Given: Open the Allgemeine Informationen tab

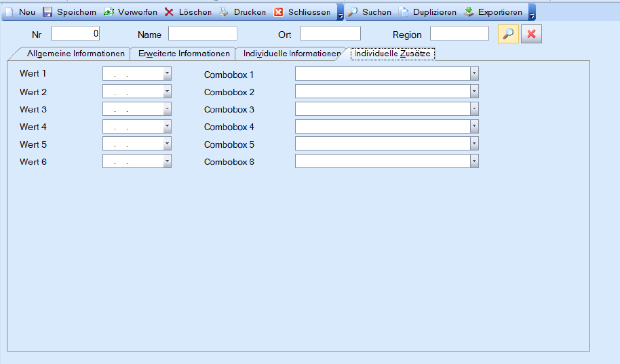Looking at the screenshot, I should [75, 54].
